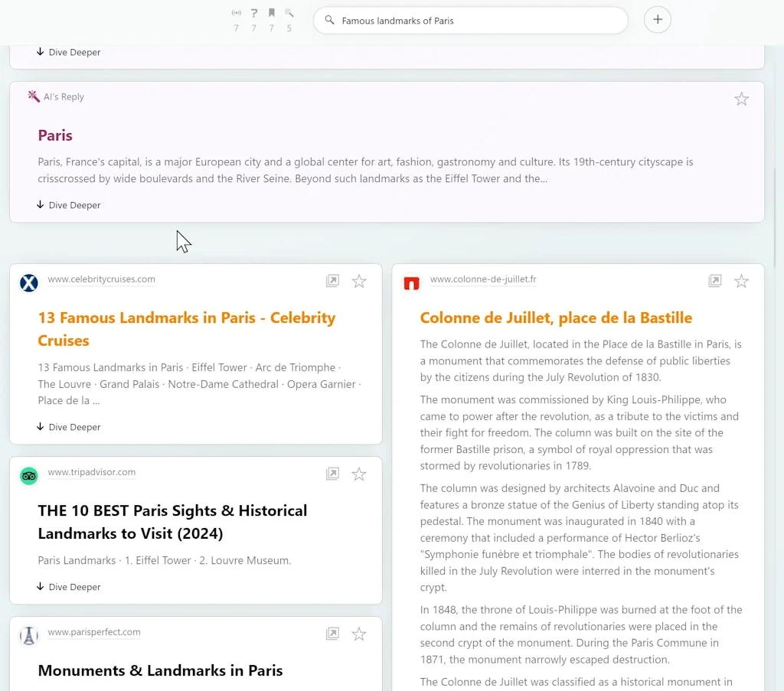Screen dimensions: 784x691
Task: Open the question mark icon in the toolbar
Action: pos(253,14)
